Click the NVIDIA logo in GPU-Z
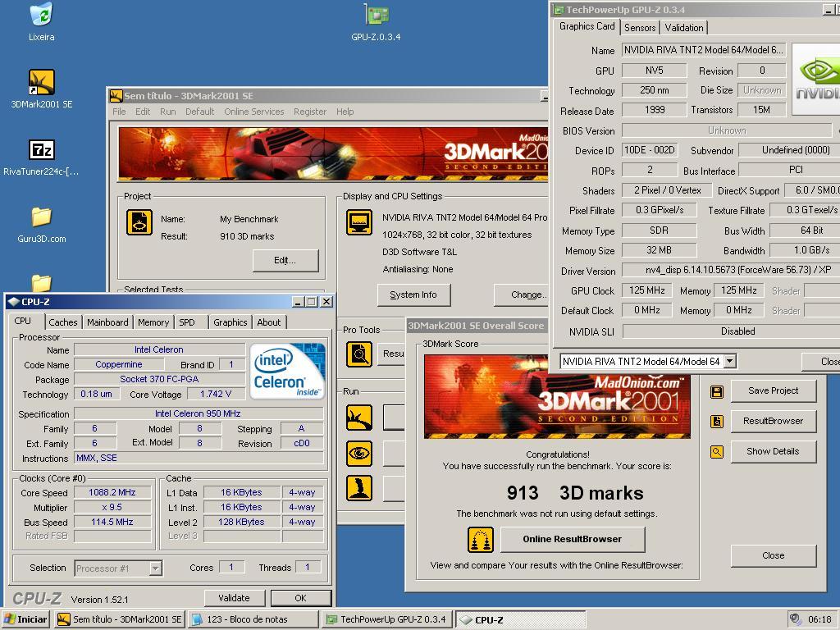Image resolution: width=840 pixels, height=630 pixels. (816, 80)
